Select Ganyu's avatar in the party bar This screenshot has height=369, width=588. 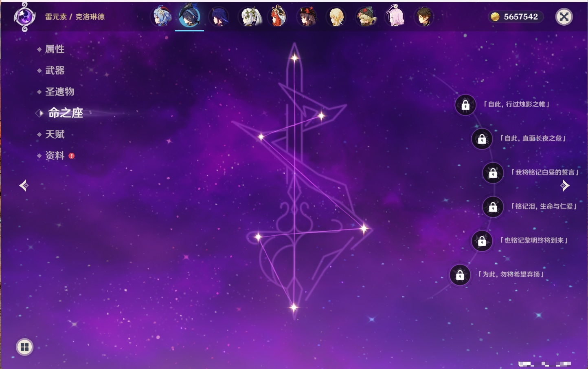tap(161, 17)
